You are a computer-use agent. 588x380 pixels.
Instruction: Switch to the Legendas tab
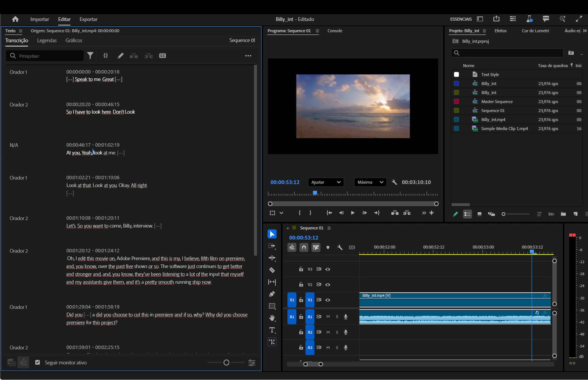point(47,40)
